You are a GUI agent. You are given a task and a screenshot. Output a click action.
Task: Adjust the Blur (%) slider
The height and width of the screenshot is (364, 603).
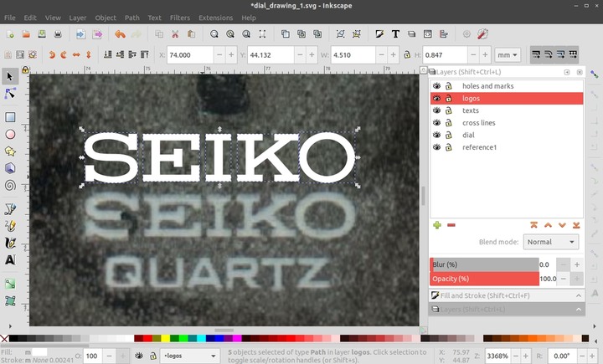coord(484,264)
